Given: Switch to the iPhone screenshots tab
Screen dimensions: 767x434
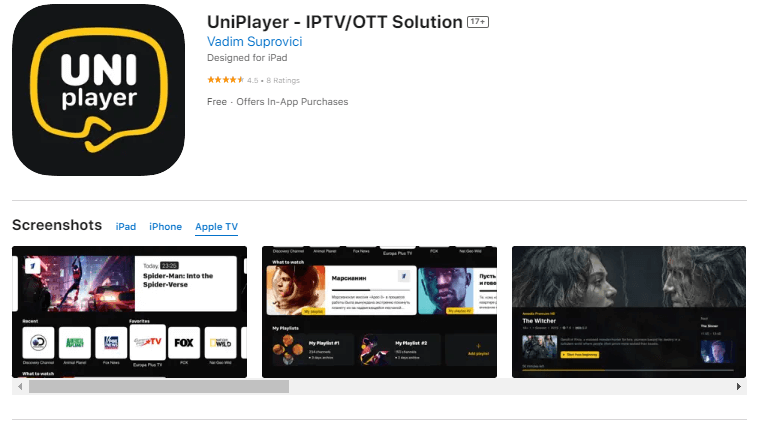Looking at the screenshot, I should pyautogui.click(x=165, y=227).
